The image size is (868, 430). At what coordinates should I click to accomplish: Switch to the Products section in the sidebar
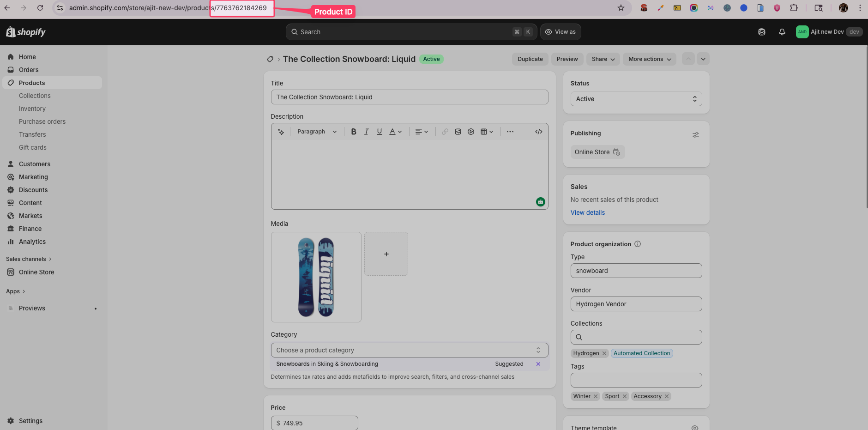(32, 82)
